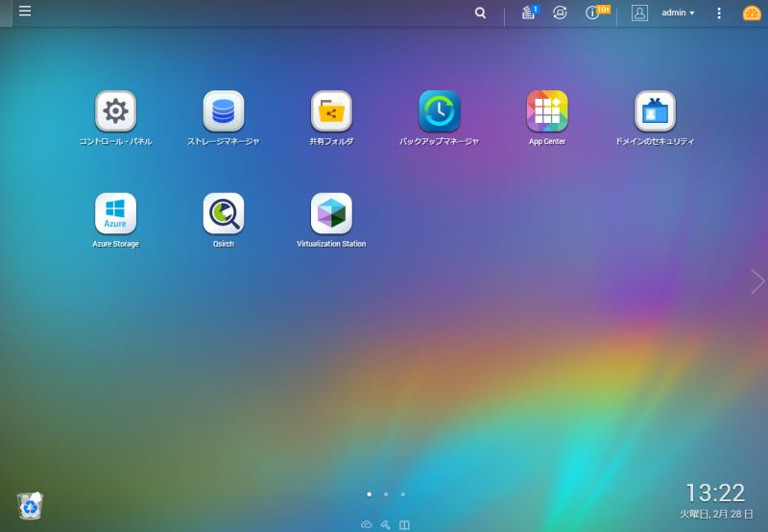The width and height of the screenshot is (768, 532).
Task: Open the main hamburger menu
Action: (x=25, y=11)
